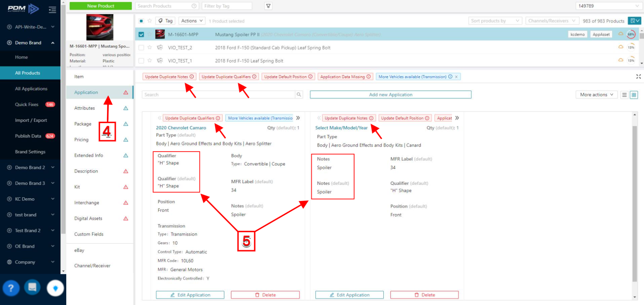The image size is (644, 305).
Task: Open the More actions dropdown
Action: tap(597, 95)
